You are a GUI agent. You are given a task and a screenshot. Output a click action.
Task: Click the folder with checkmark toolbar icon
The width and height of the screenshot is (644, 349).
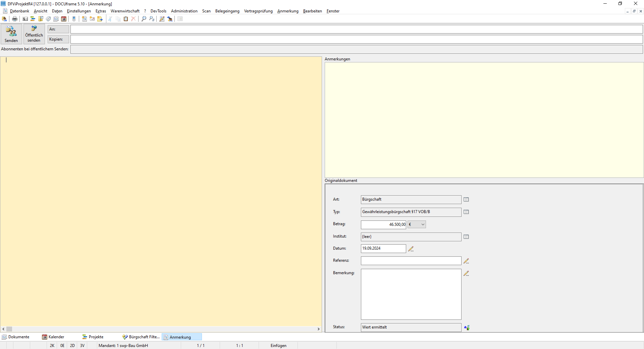coord(41,19)
